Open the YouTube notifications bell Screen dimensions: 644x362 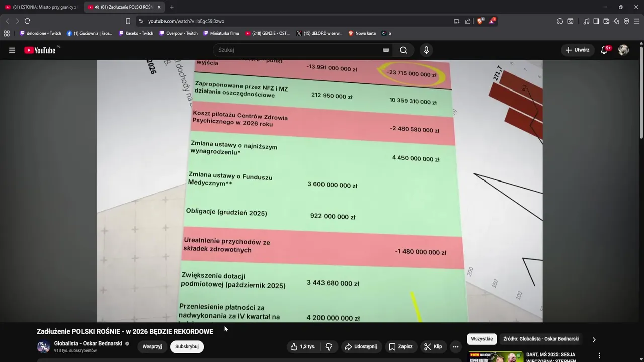(605, 50)
